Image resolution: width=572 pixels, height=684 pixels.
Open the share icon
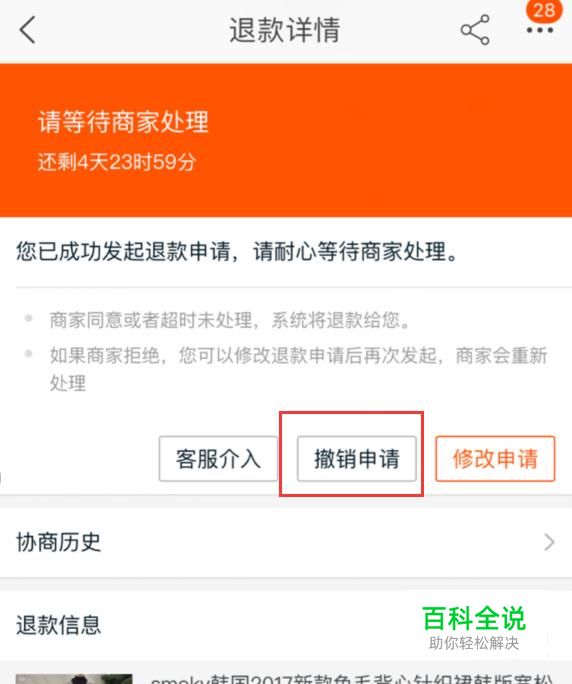(x=475, y=30)
